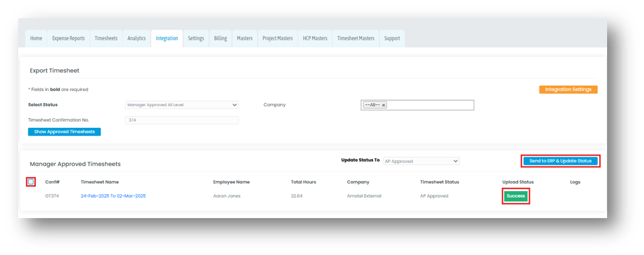The width and height of the screenshot is (644, 255).
Task: Open the Update Status To dropdown
Action: [x=421, y=161]
